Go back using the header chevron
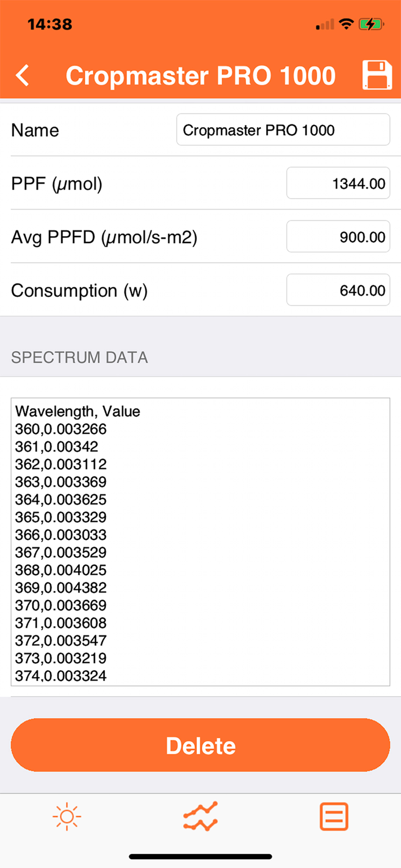The image size is (401, 868). pyautogui.click(x=23, y=76)
